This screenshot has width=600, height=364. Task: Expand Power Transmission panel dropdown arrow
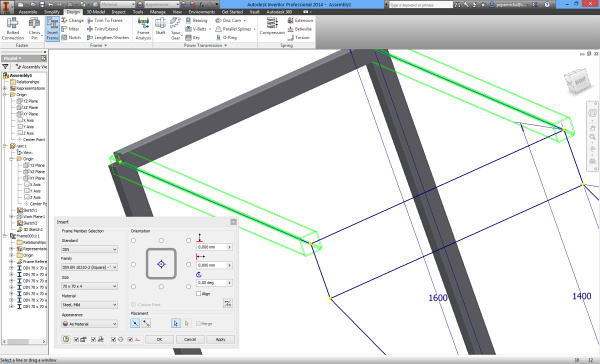[226, 46]
